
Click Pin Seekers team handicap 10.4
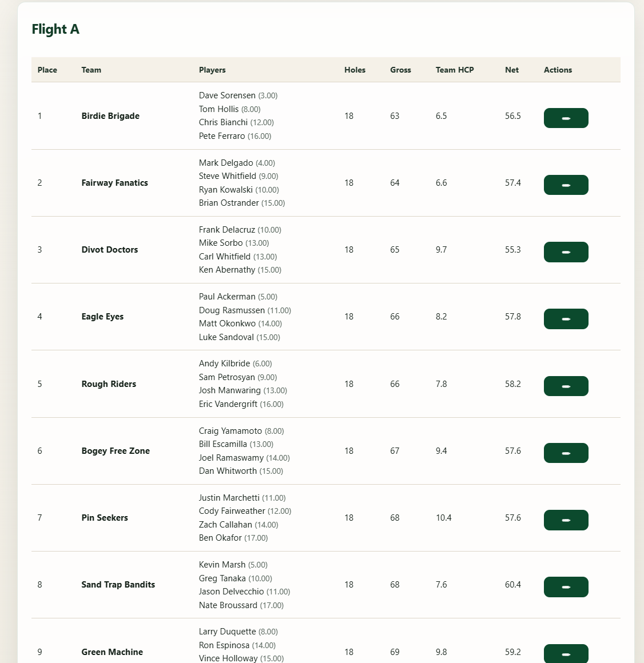[443, 518]
